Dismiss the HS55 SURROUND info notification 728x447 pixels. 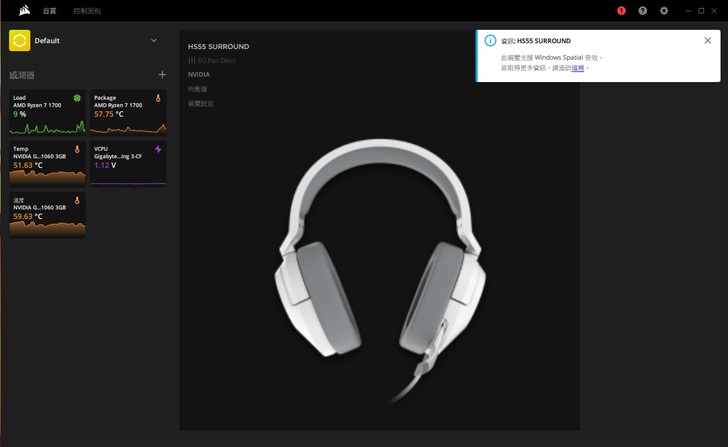coord(708,41)
